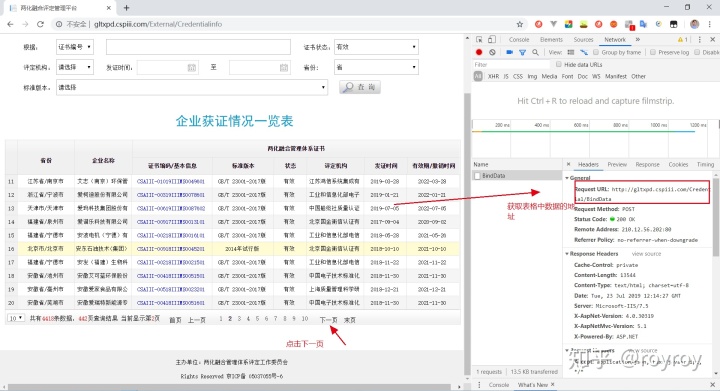720x391 pixels.
Task: Toggle the device toolbar icon in DevTools
Action: pyautogui.click(x=492, y=40)
